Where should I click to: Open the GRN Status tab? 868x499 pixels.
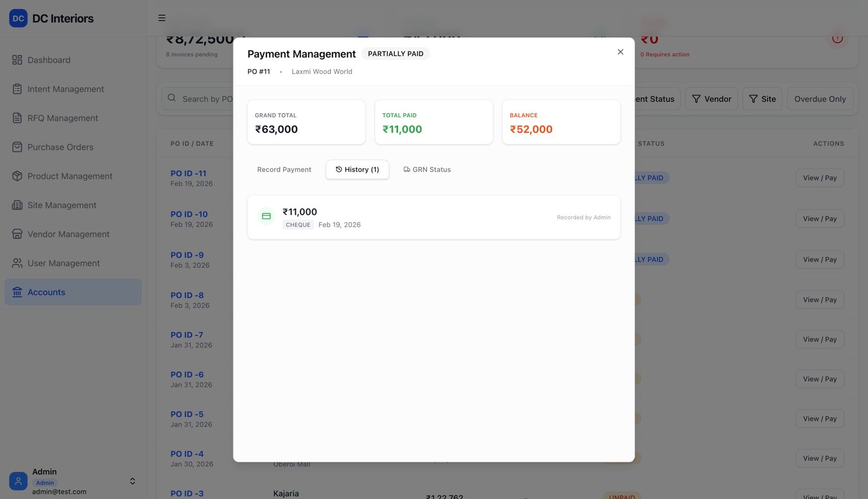tap(427, 169)
